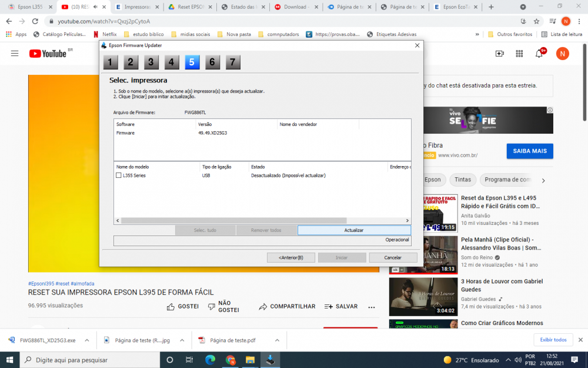
Task: Switch to the Impressoras browser tab
Action: coord(137,6)
